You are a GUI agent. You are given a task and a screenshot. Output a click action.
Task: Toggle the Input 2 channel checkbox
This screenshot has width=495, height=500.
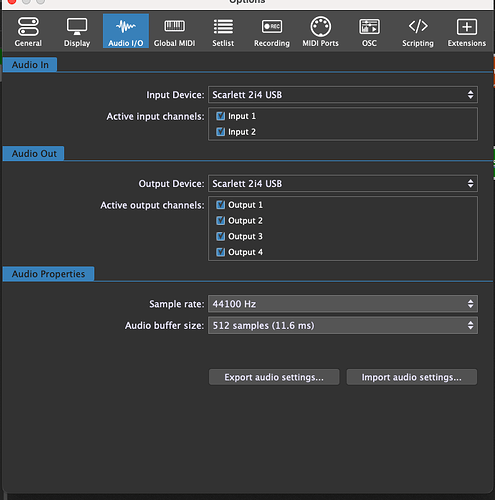pos(220,132)
